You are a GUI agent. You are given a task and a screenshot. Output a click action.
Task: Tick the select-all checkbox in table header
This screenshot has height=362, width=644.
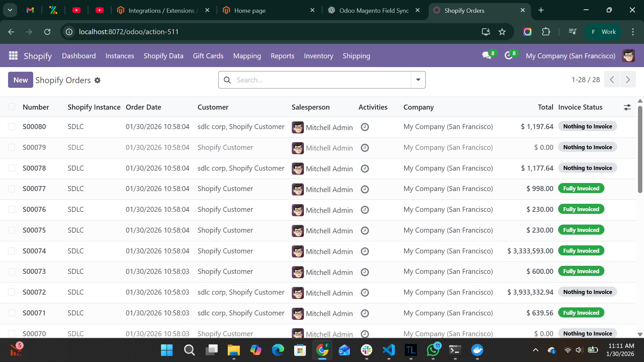click(12, 107)
